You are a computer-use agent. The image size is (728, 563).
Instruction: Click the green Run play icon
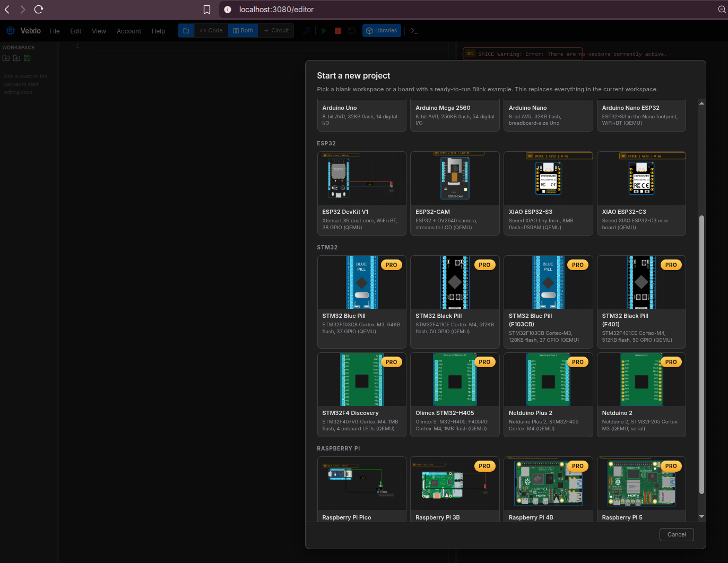pyautogui.click(x=324, y=31)
